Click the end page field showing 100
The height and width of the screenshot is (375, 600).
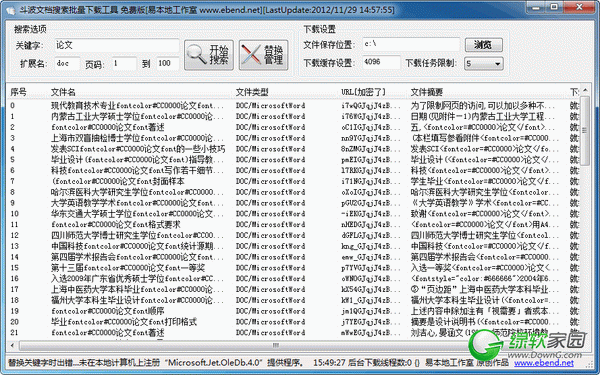(x=167, y=64)
